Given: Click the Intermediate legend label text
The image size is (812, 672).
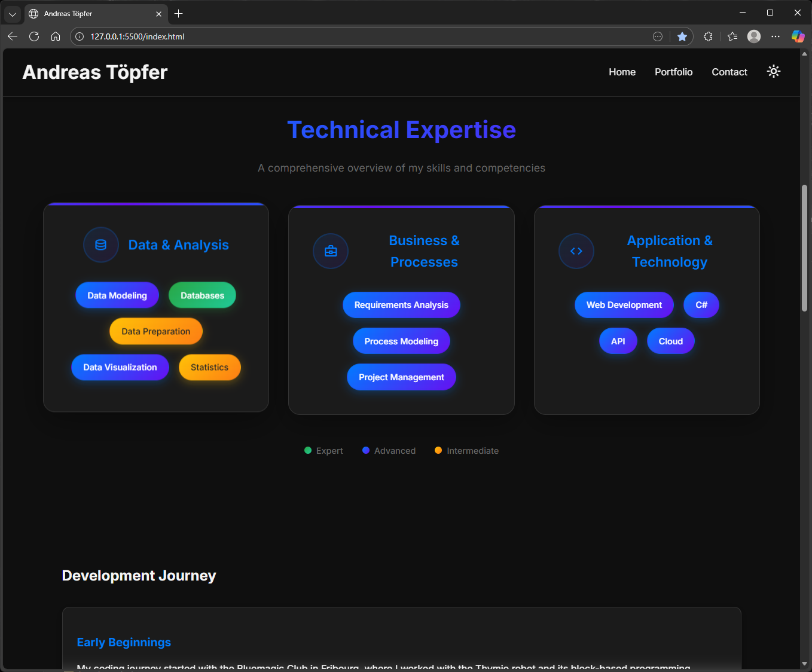Looking at the screenshot, I should tap(472, 451).
